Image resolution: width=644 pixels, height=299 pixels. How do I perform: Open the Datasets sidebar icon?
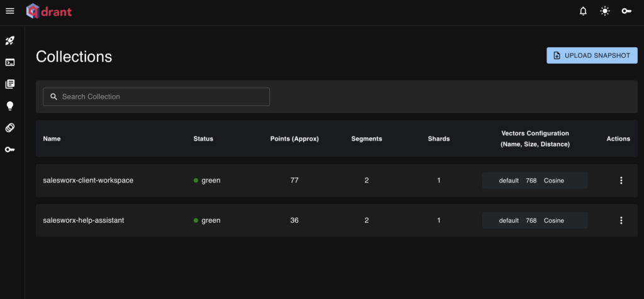[10, 127]
